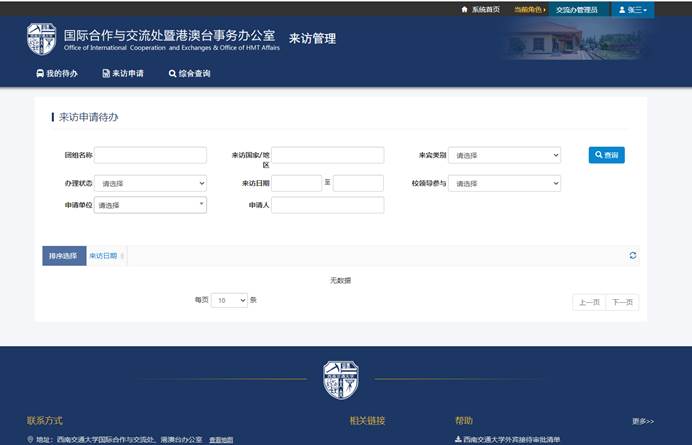Click the 来访日期 start date field
The image size is (692, 445).
(296, 183)
